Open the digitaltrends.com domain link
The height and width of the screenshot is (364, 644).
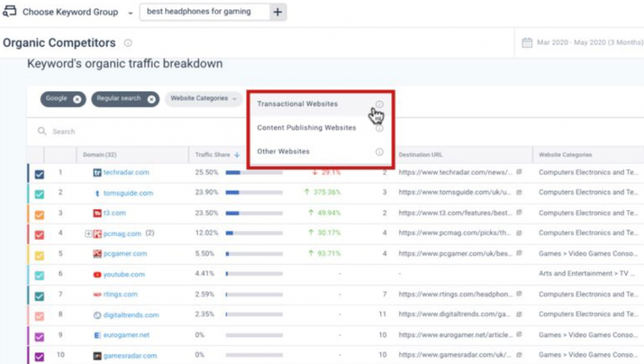131,315
